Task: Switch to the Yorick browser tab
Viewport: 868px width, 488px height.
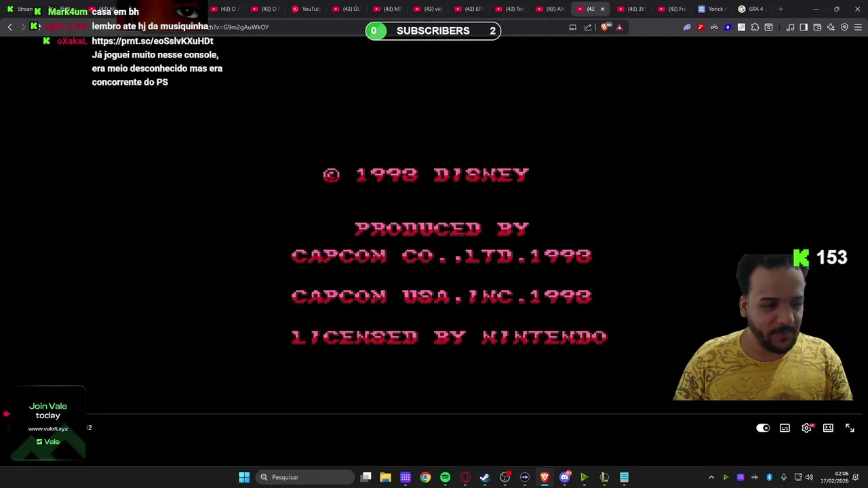Action: pyautogui.click(x=712, y=9)
